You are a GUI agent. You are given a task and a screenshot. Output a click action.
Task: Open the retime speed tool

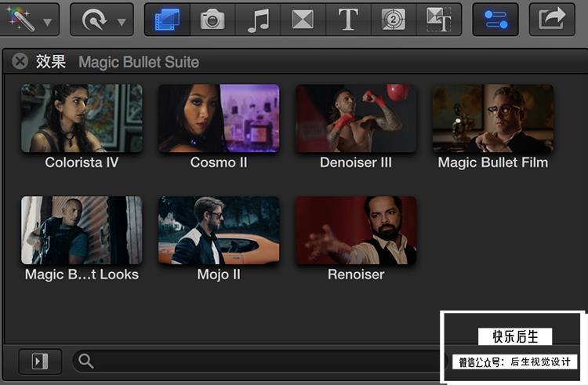tap(94, 20)
